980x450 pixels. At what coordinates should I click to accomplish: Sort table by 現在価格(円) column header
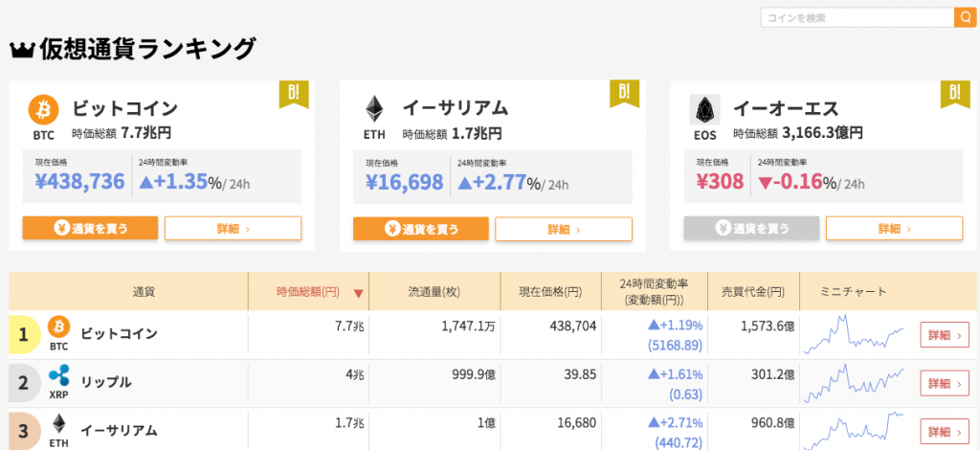click(x=550, y=291)
